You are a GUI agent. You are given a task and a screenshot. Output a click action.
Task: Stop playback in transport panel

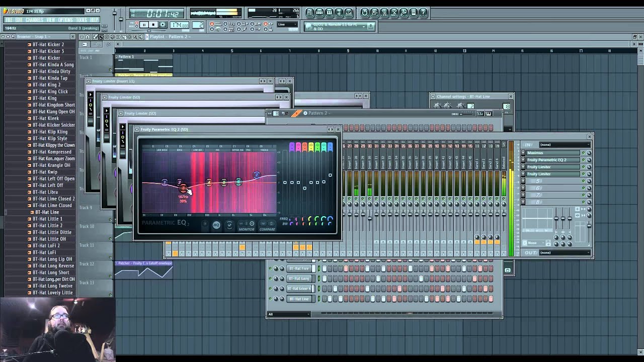(x=153, y=25)
